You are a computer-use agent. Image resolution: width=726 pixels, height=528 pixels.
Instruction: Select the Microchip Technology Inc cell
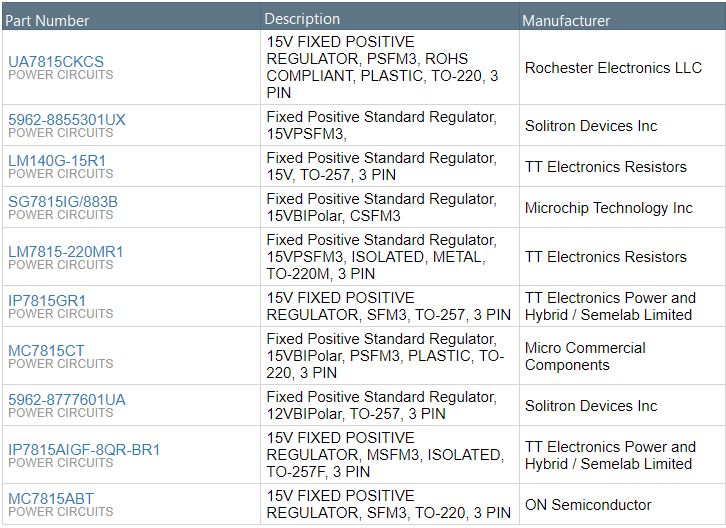tap(608, 208)
